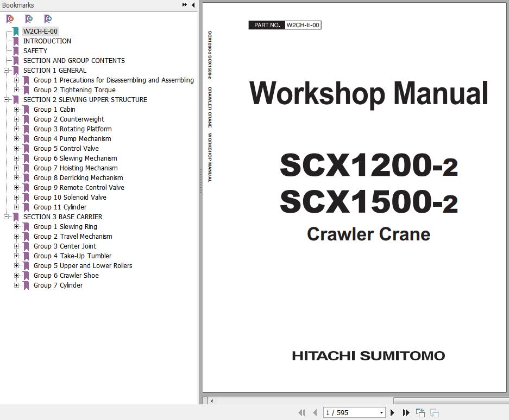Image resolution: width=509 pixels, height=420 pixels.
Task: Open the SAFETY bookmark
Action: coord(35,51)
